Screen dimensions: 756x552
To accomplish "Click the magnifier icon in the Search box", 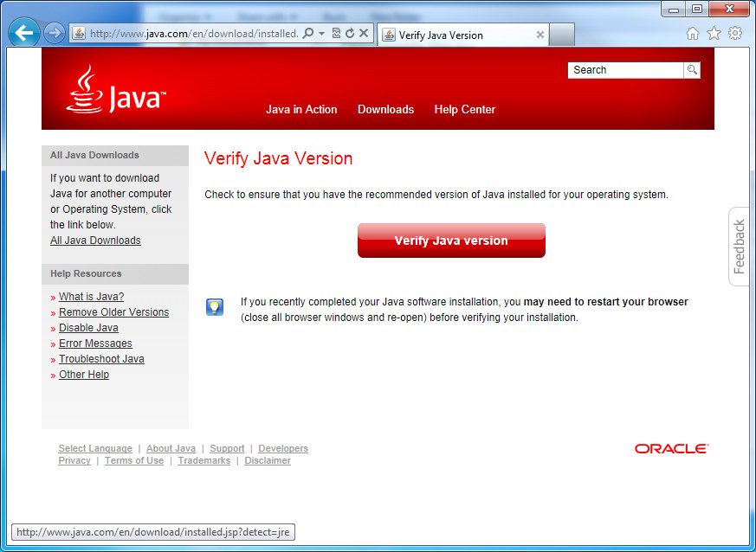I will (690, 70).
